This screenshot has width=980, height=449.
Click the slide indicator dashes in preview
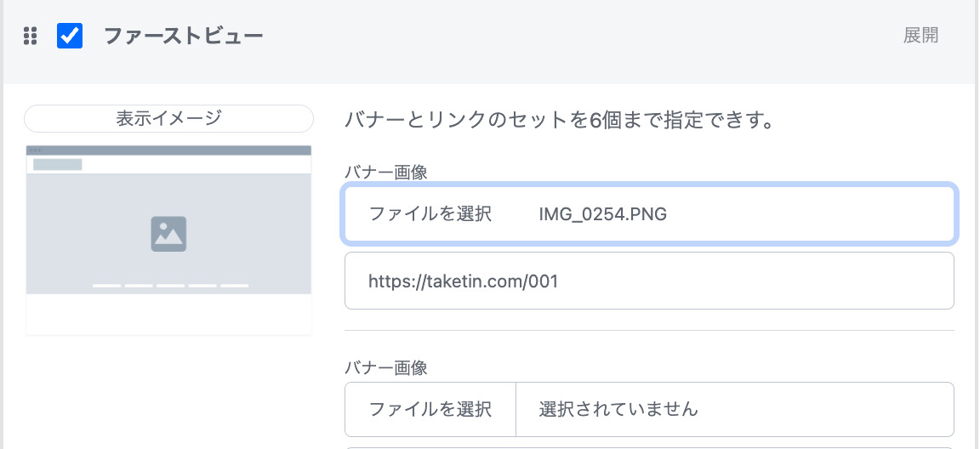click(x=170, y=286)
